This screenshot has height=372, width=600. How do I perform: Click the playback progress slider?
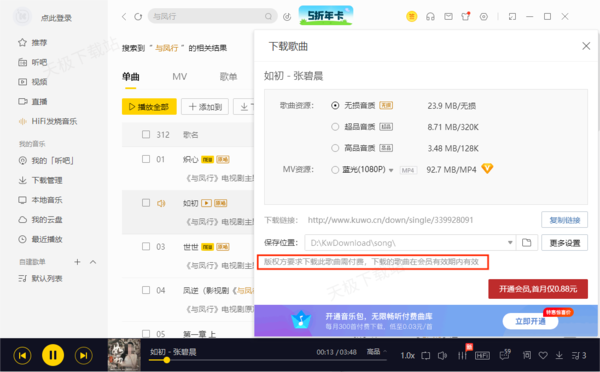tap(268, 360)
